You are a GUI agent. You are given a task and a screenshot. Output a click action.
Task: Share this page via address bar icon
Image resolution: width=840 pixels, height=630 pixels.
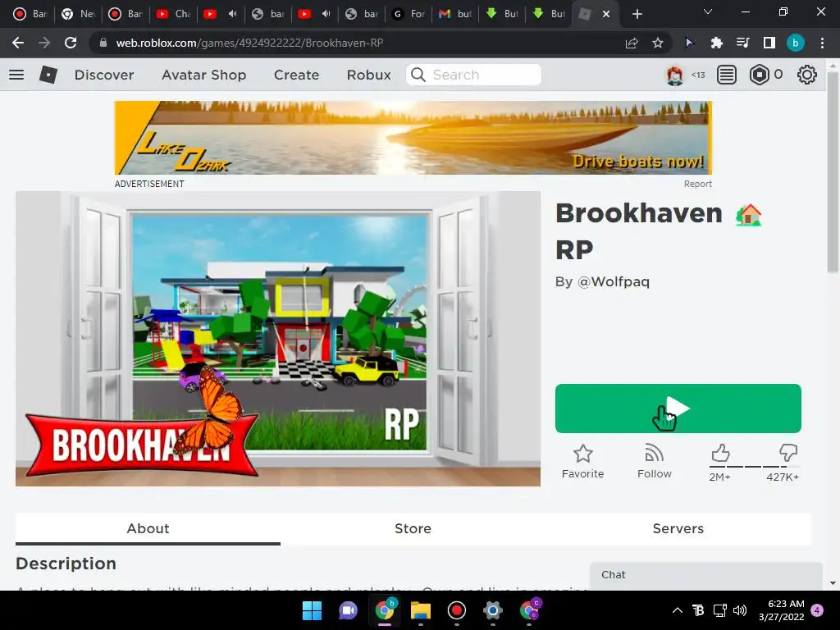point(632,43)
